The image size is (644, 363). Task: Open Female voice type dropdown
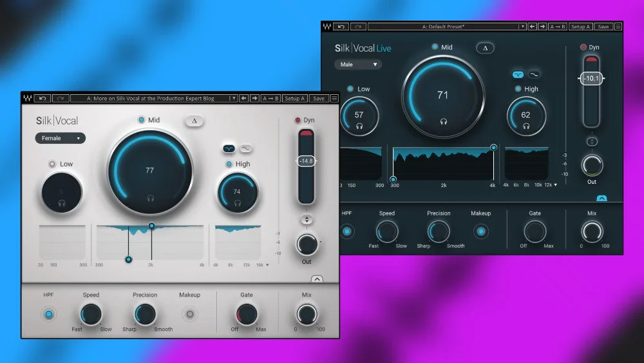pyautogui.click(x=61, y=138)
